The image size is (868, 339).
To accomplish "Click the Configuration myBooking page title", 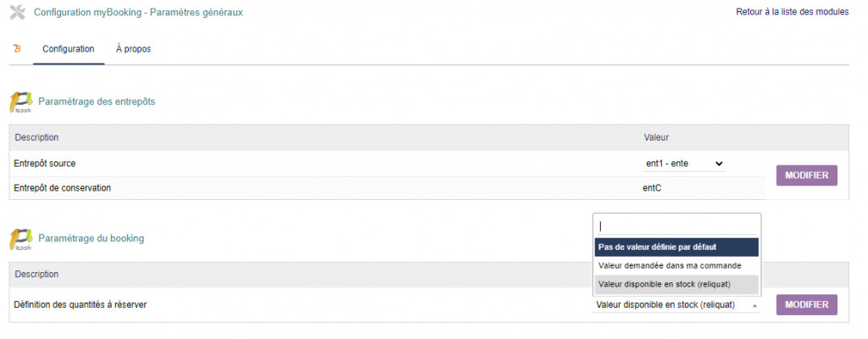I will point(138,12).
